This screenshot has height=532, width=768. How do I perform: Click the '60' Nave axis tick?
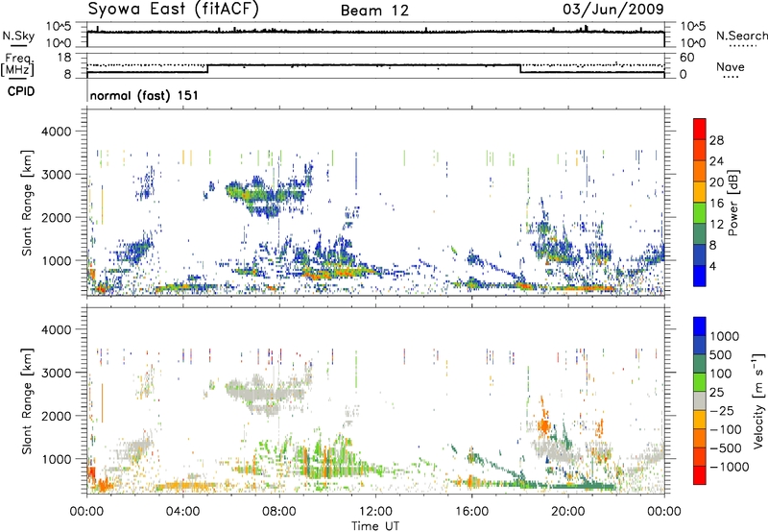pos(686,58)
